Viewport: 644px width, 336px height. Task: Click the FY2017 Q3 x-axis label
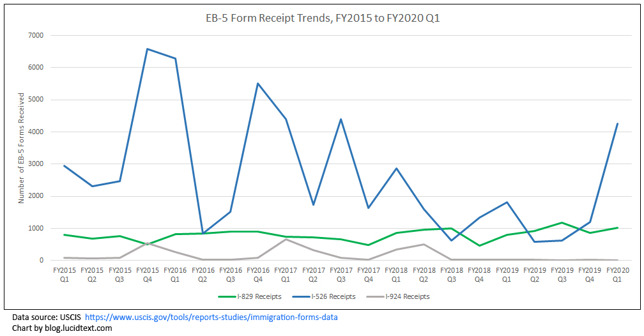tap(341, 274)
